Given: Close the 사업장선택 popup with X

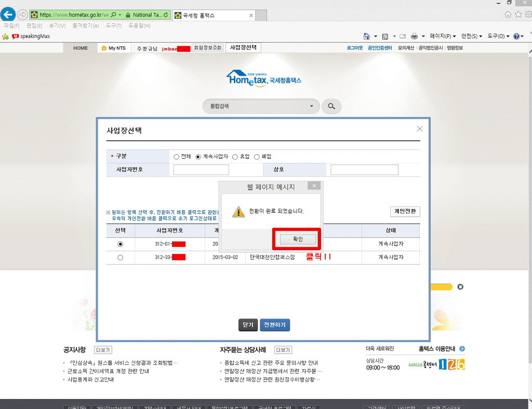Looking at the screenshot, I should pos(420,129).
